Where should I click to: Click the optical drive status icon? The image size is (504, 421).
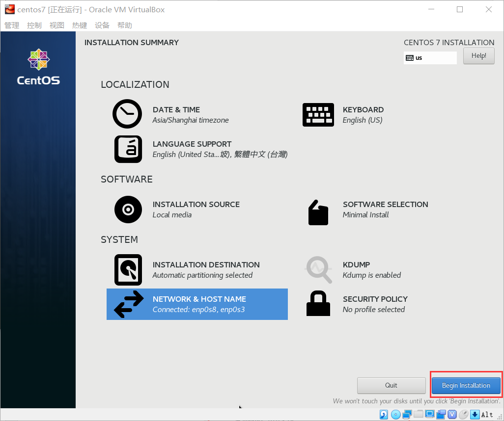click(395, 414)
